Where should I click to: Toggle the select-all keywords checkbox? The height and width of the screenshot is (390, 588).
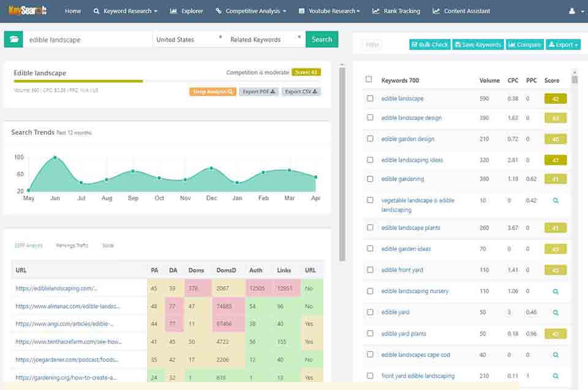(369, 80)
